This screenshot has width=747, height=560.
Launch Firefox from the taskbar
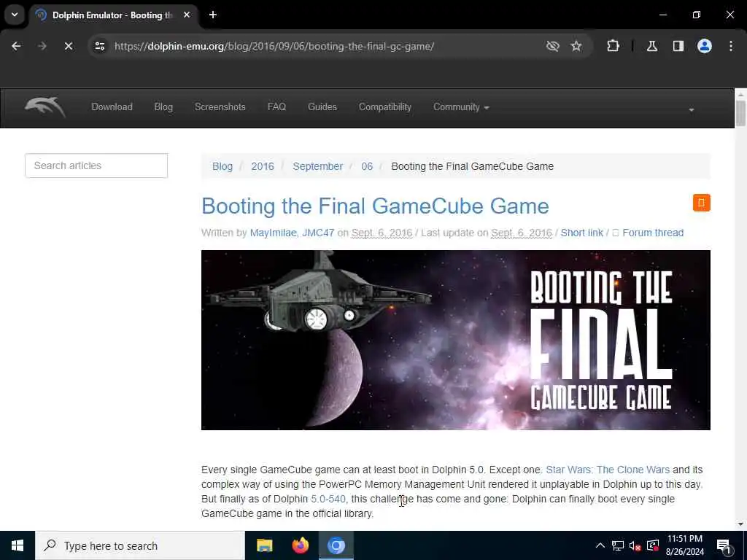pos(300,545)
